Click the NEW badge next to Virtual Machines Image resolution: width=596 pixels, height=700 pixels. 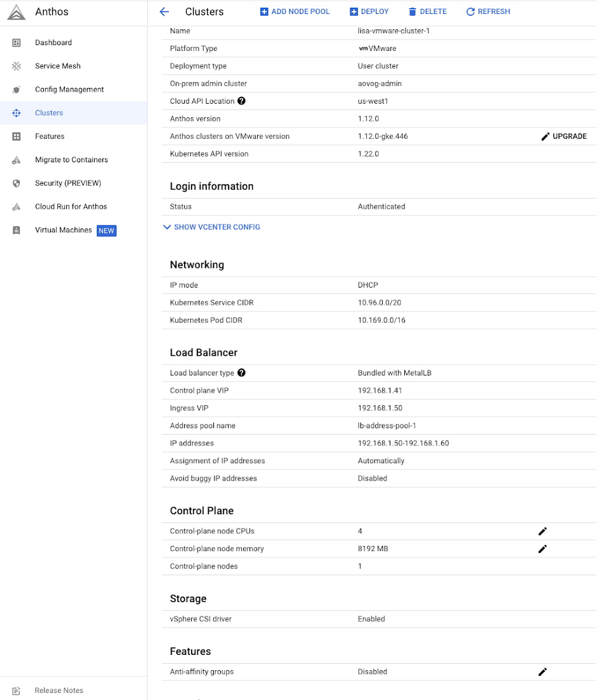(106, 231)
